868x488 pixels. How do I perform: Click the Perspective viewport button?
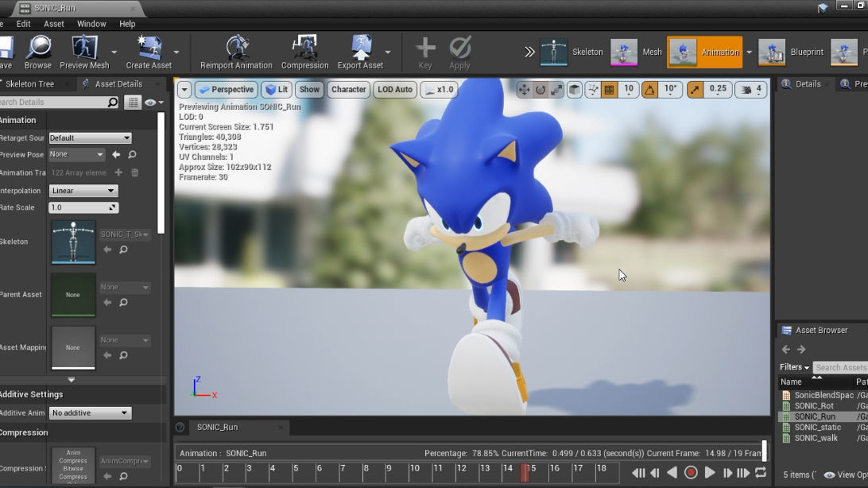coord(226,90)
